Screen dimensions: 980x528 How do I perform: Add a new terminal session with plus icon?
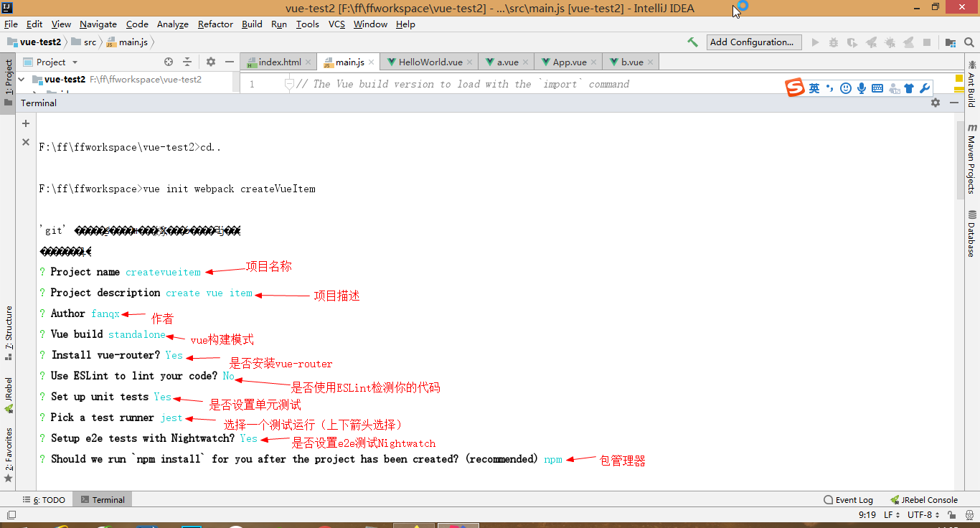click(x=26, y=123)
